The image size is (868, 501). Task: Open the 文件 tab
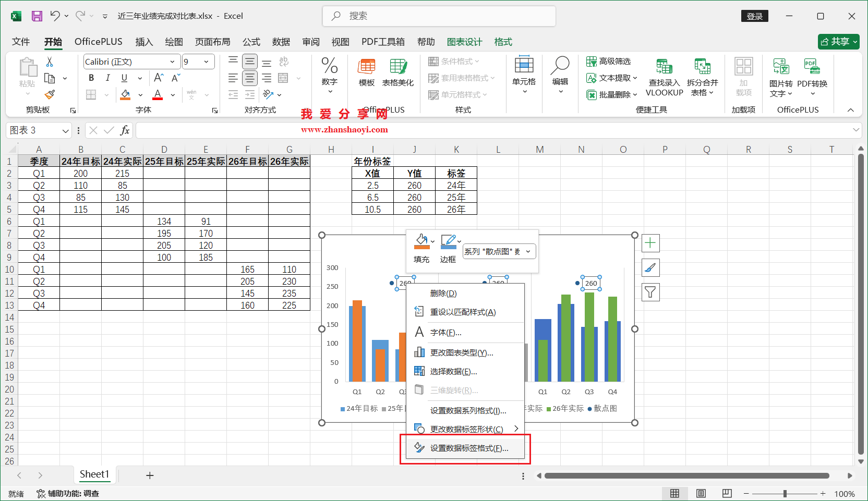21,42
